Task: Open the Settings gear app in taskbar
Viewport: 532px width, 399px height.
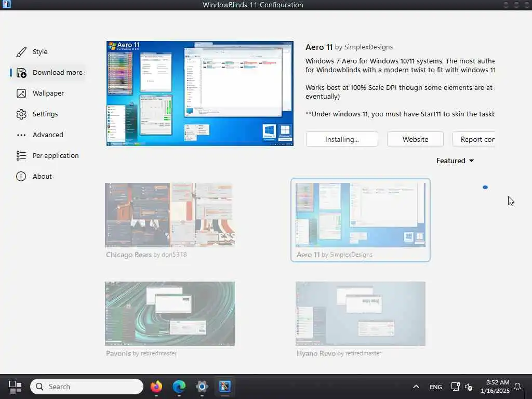Action: (x=202, y=387)
